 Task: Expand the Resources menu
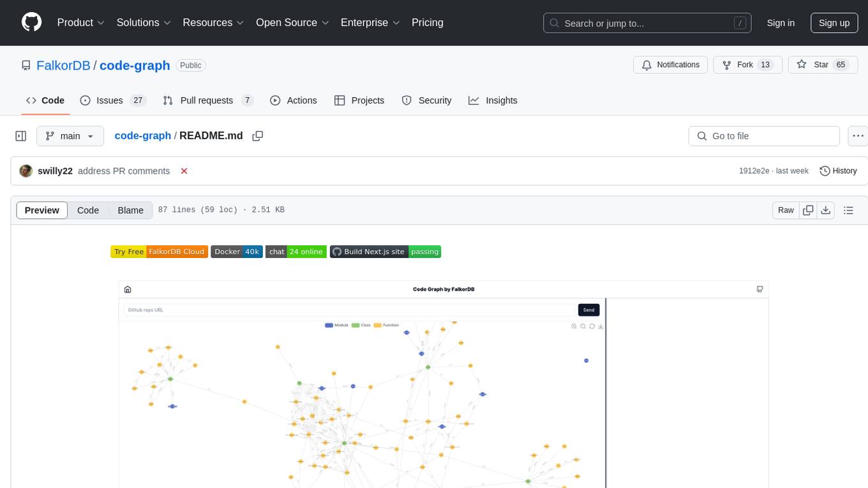(x=213, y=22)
